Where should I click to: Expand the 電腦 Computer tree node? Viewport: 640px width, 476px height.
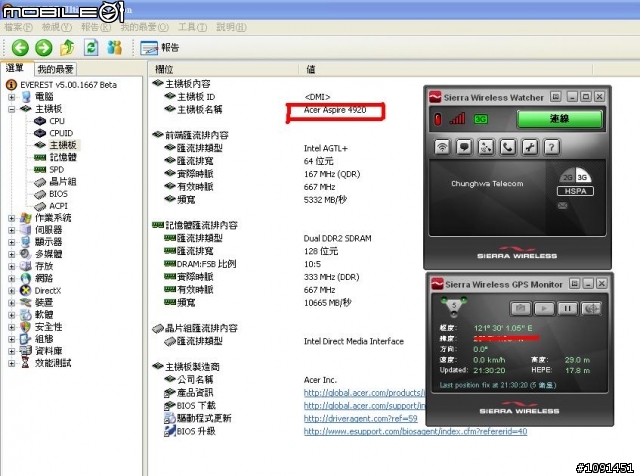pyautogui.click(x=12, y=97)
